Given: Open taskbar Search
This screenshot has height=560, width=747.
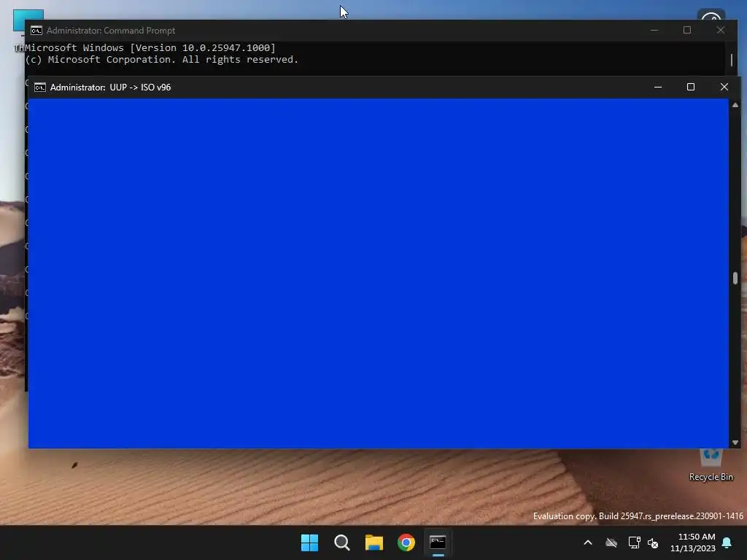Looking at the screenshot, I should click(342, 542).
